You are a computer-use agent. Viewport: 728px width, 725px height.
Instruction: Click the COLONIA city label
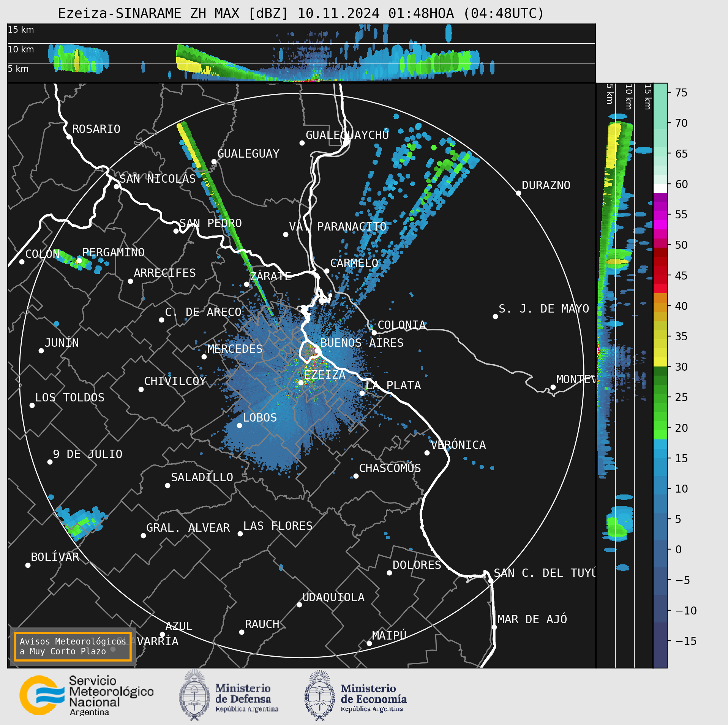[401, 325]
